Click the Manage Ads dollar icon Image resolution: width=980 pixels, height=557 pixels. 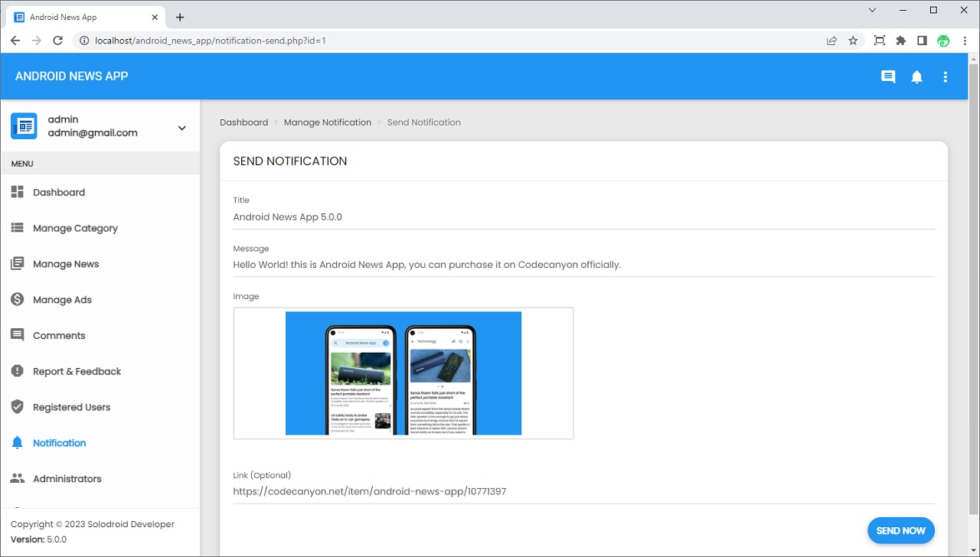tap(17, 300)
